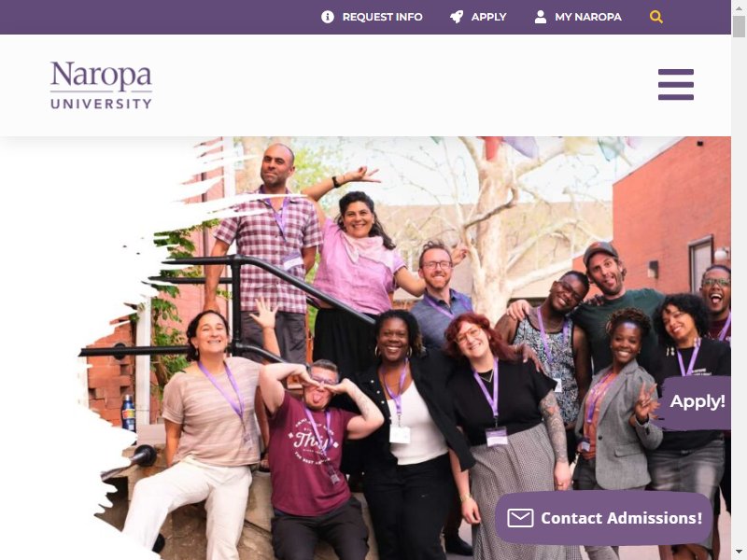Click the envelope icon in Contact Admissions

click(x=520, y=518)
